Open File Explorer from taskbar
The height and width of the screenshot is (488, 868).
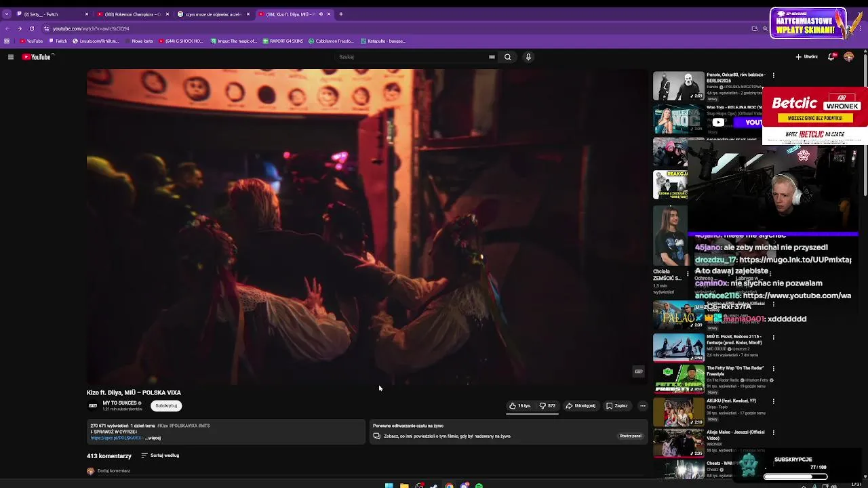pos(404,485)
